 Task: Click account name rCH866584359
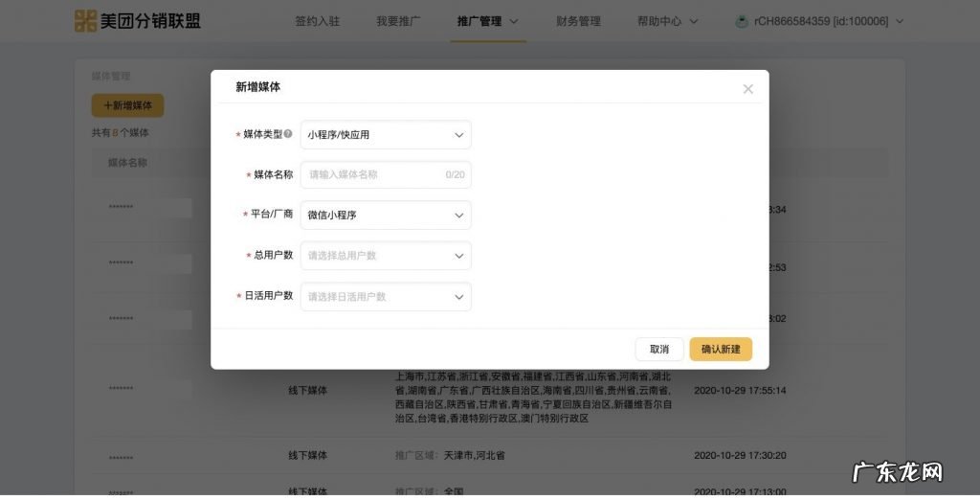point(820,21)
